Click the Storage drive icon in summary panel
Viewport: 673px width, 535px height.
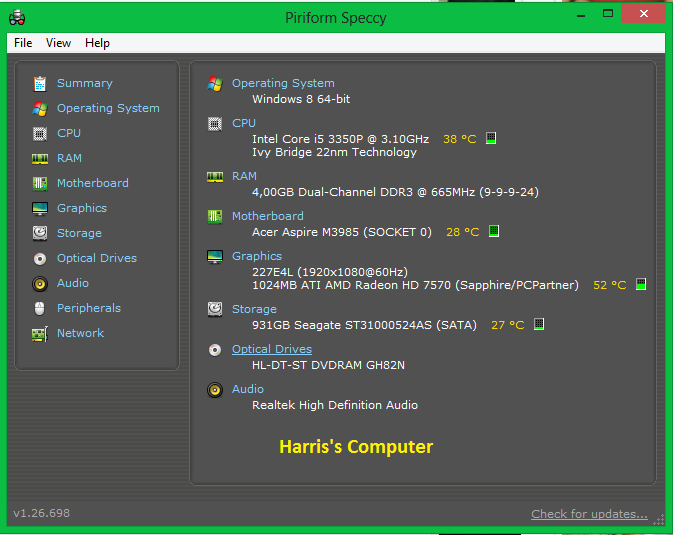(215, 309)
